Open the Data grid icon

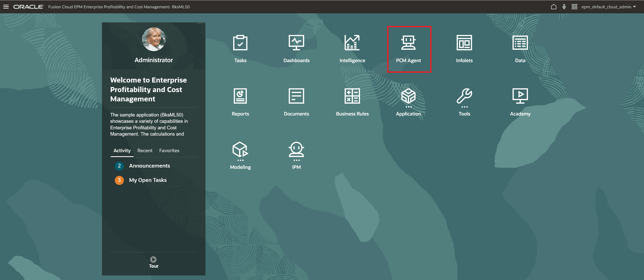click(520, 43)
